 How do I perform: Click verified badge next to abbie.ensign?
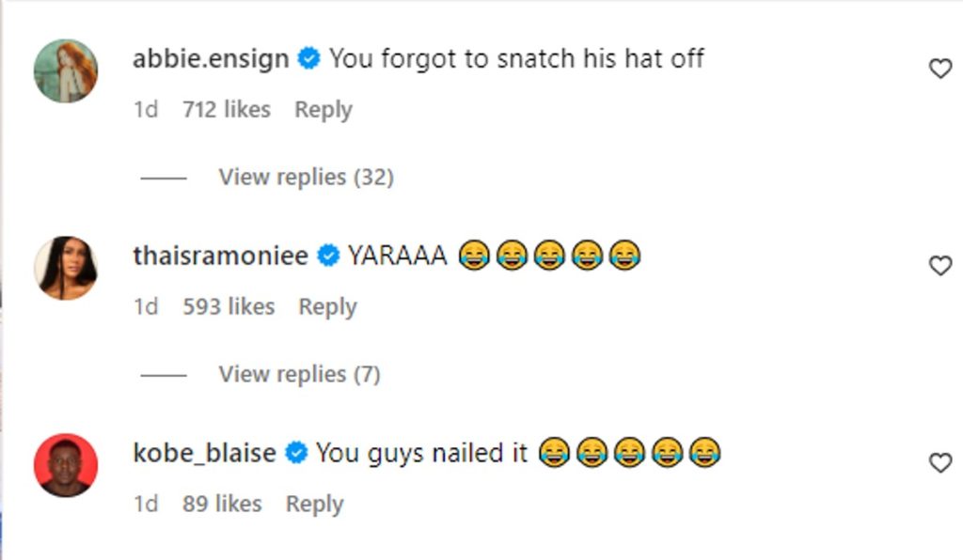pyautogui.click(x=308, y=59)
